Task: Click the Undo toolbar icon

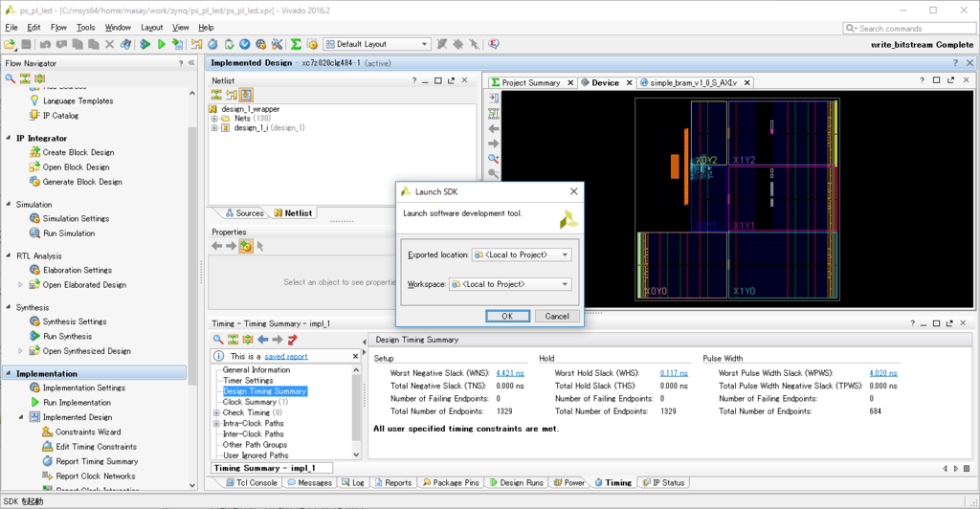Action: [45, 44]
